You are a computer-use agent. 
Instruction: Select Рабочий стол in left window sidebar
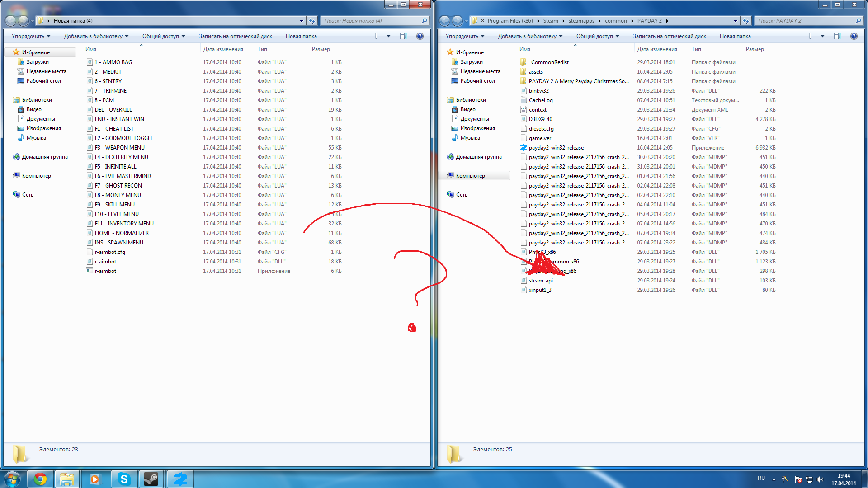43,81
